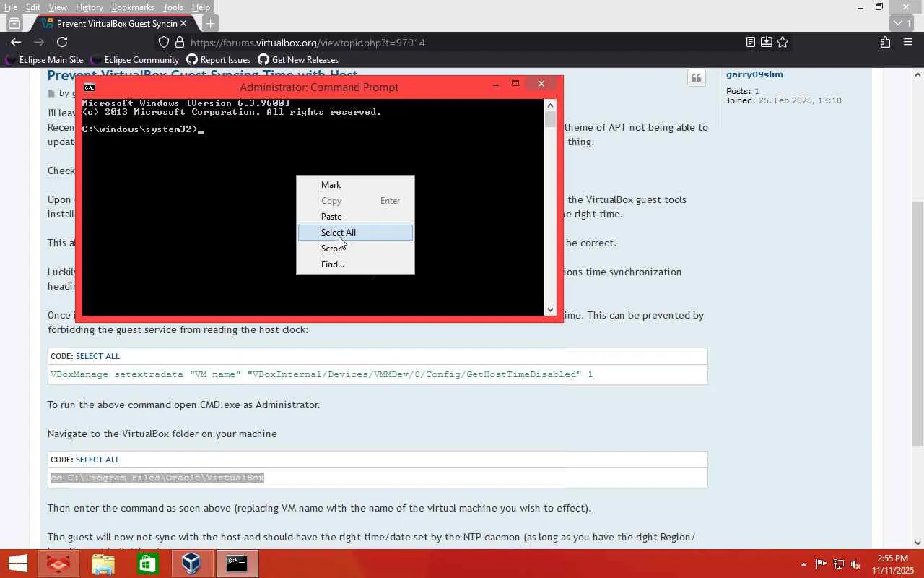The width and height of the screenshot is (924, 578).
Task: Close the Prevent VirtualBox Guest Syncing tab
Action: click(x=183, y=23)
